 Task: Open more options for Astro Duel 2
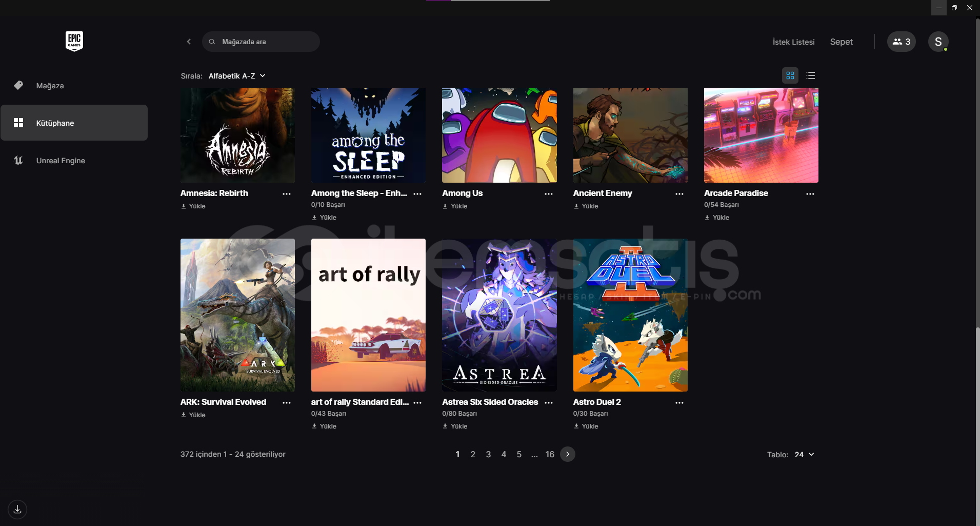point(679,403)
